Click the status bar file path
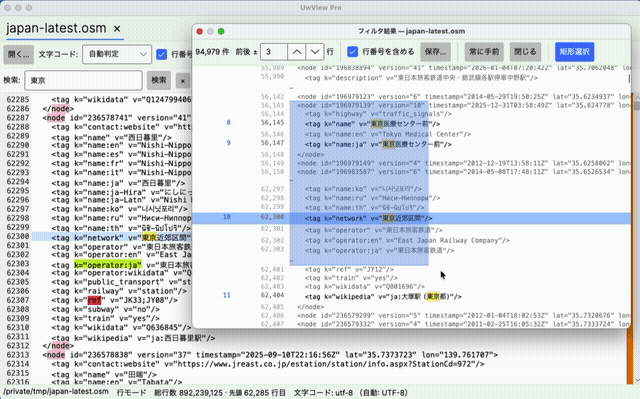 56,392
